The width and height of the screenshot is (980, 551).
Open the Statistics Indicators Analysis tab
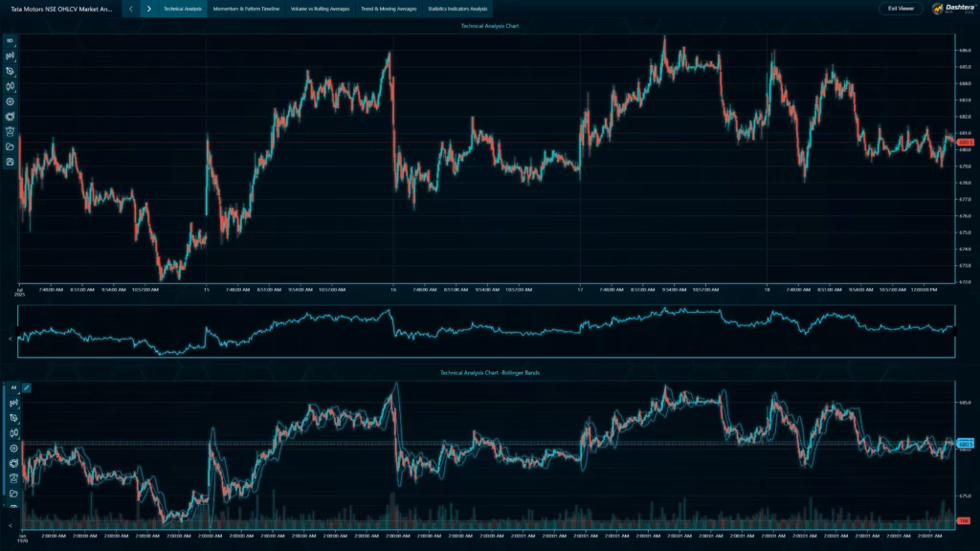click(457, 10)
